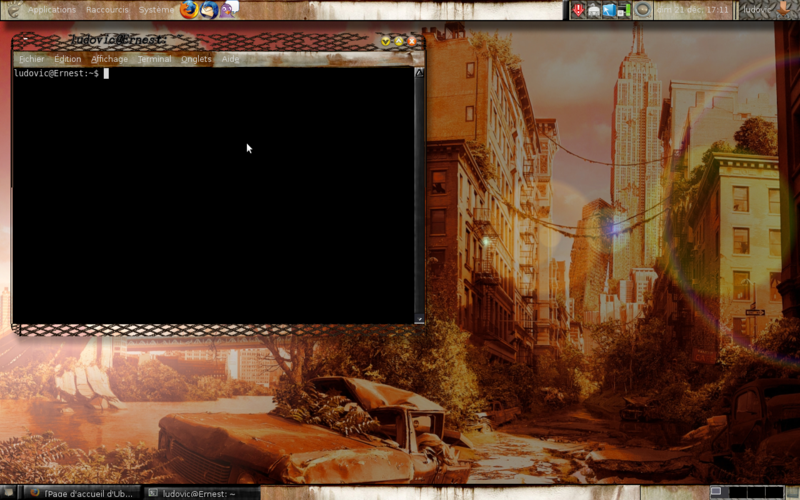Close the terminal window

411,41
